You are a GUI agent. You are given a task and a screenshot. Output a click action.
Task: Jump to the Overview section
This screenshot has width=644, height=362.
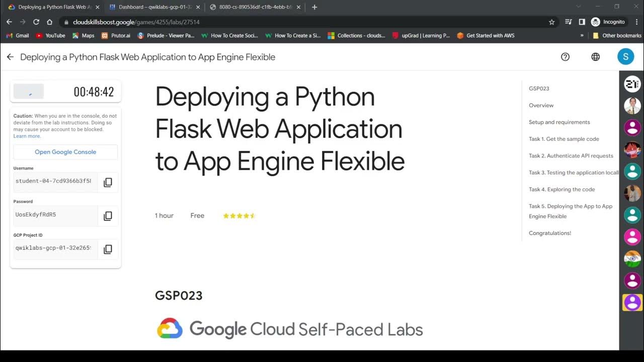pos(541,106)
